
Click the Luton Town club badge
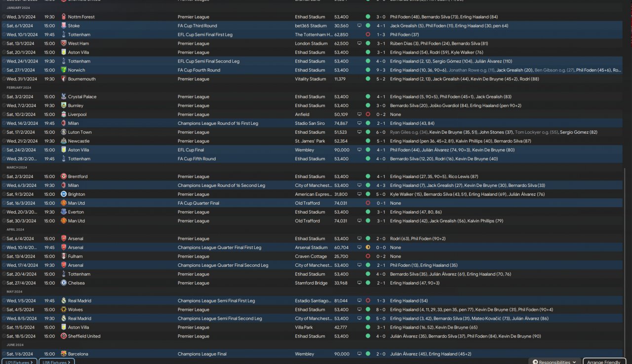tap(64, 132)
